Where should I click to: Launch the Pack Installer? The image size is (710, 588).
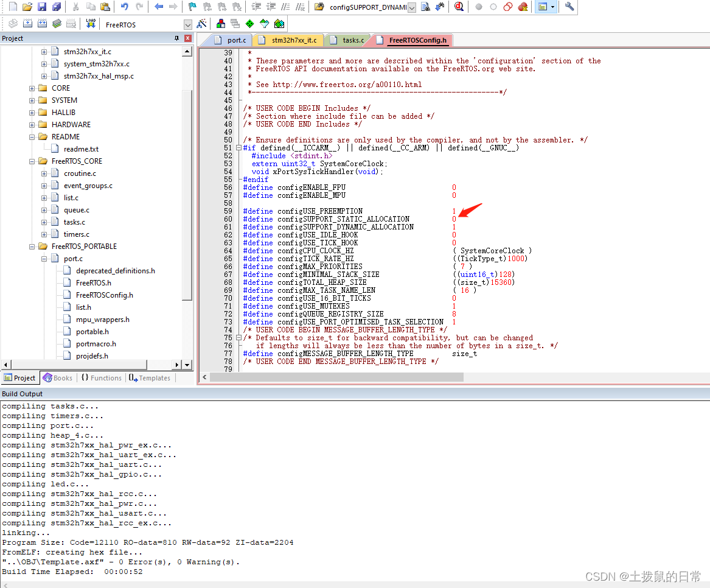279,24
